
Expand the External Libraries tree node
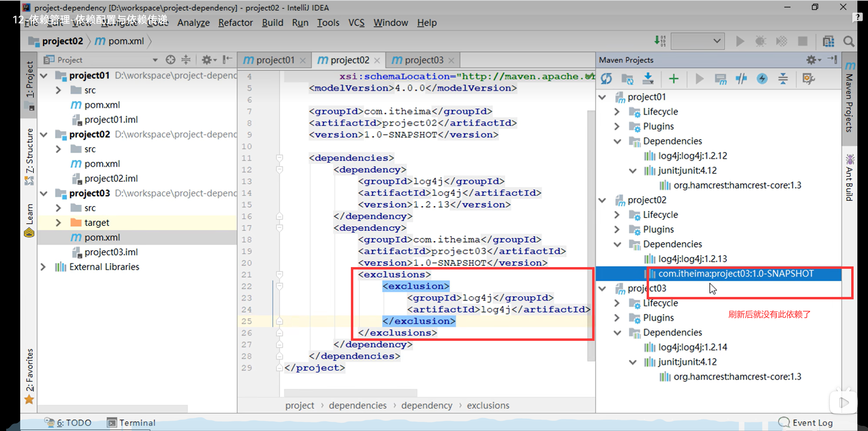pyautogui.click(x=43, y=267)
